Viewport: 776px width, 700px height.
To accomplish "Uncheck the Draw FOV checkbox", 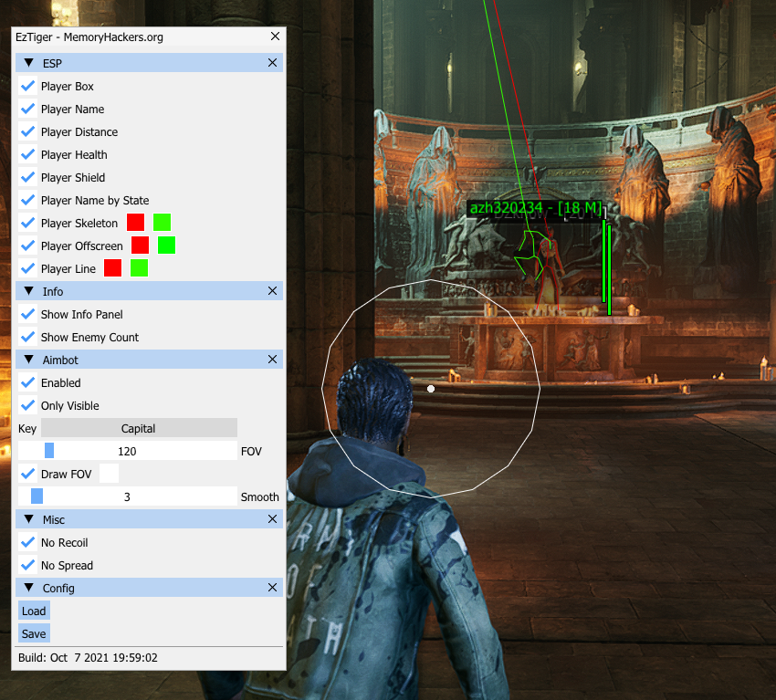I will [27, 474].
